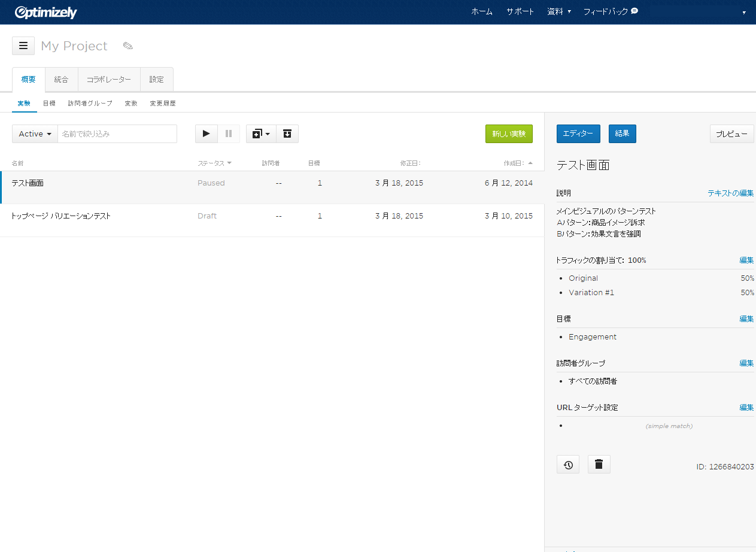Switch to the 訪問者グループ sub-tab
Image resolution: width=756 pixels, height=552 pixels.
pyautogui.click(x=90, y=103)
